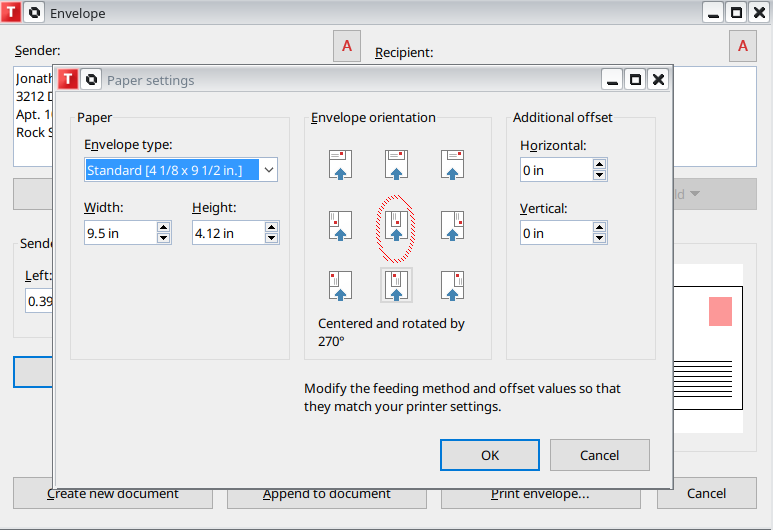773x530 pixels.
Task: Select right-aligned unrotated envelope orientation
Action: (x=453, y=164)
